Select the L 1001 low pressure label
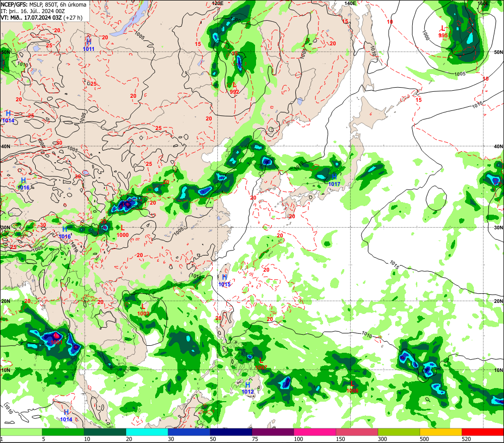Screen dimensions: 504x443 pos(56,339)
